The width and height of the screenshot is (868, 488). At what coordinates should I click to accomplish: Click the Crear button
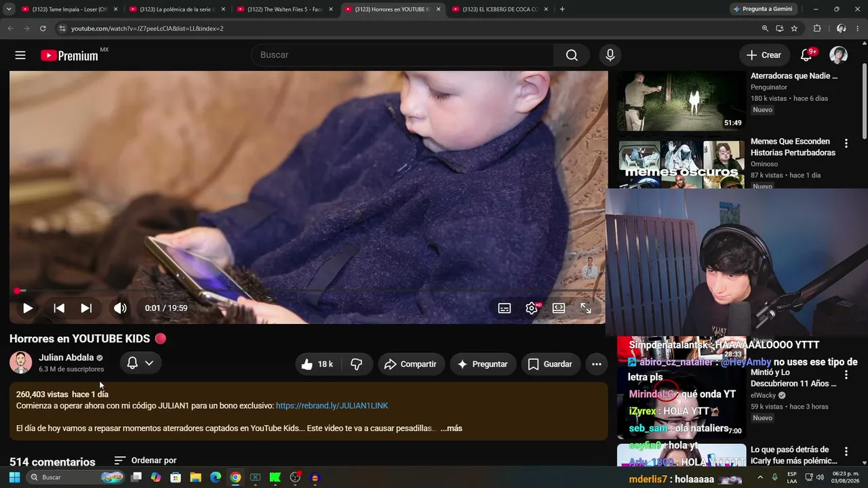point(764,55)
